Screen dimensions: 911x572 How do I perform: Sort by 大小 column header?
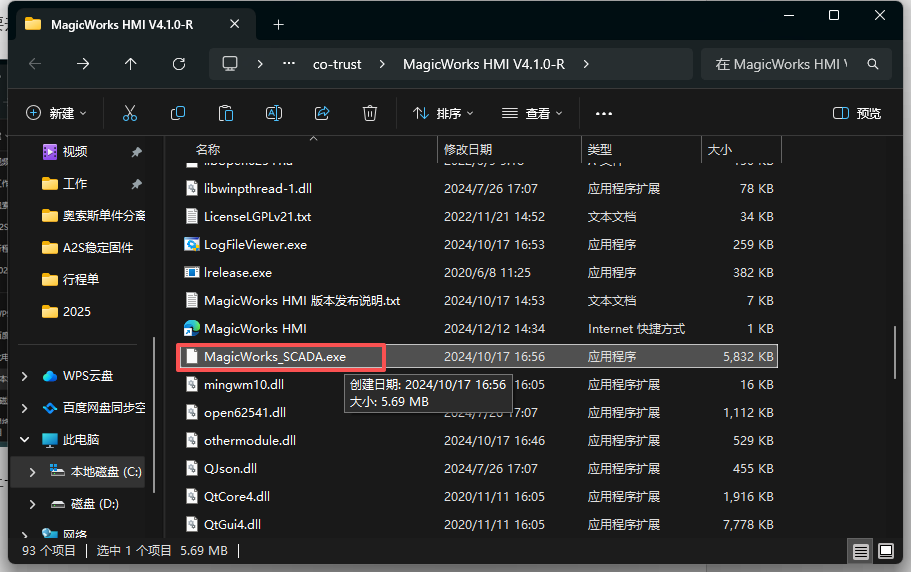(719, 150)
